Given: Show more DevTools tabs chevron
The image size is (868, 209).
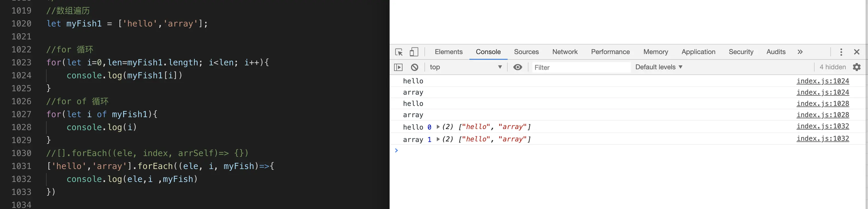Looking at the screenshot, I should pyautogui.click(x=800, y=52).
